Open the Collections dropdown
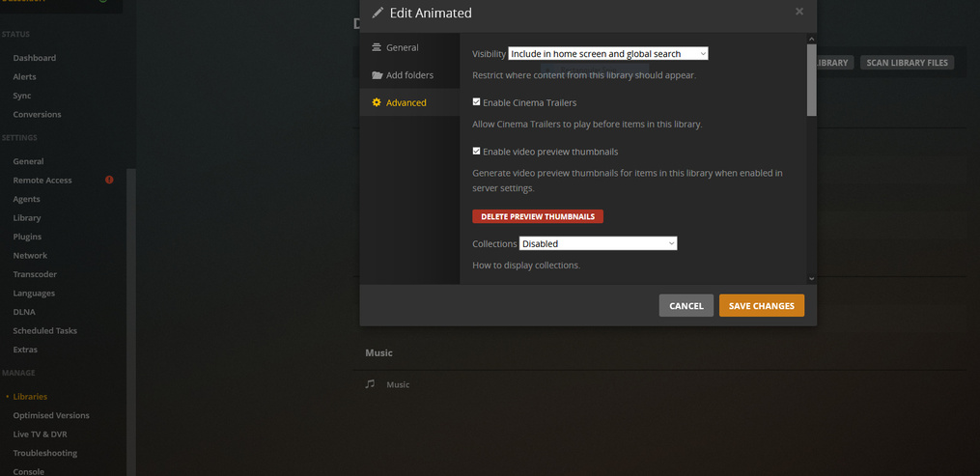Screen dimensions: 980x476 pos(598,243)
